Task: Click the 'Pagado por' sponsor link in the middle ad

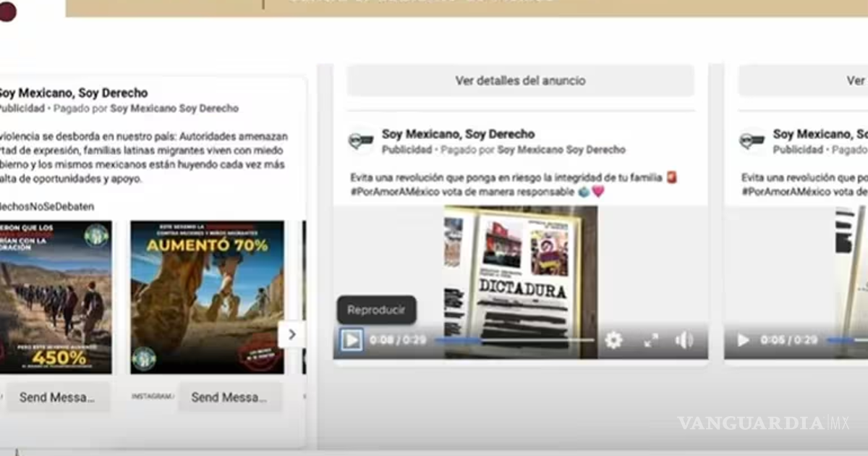Action: [x=561, y=150]
